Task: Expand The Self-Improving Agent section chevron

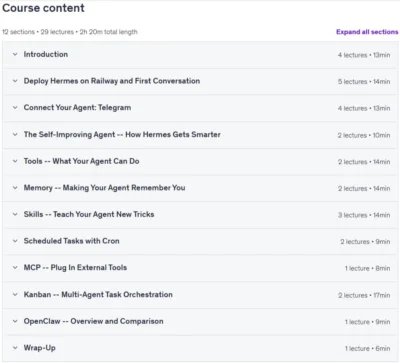Action: pyautogui.click(x=15, y=135)
